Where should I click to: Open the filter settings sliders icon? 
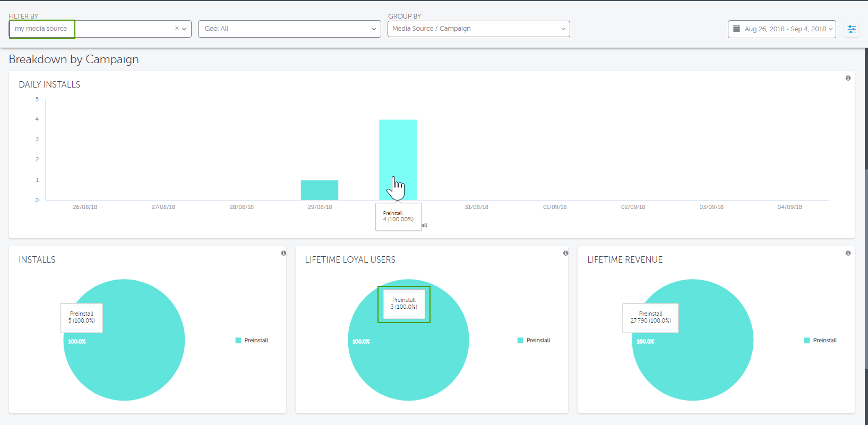tap(852, 29)
